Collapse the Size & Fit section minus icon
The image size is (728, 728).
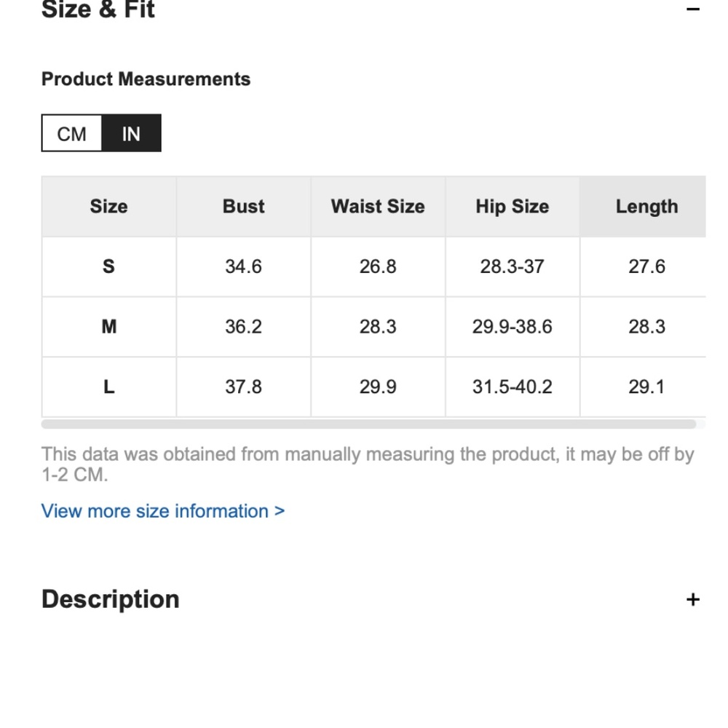(x=692, y=9)
